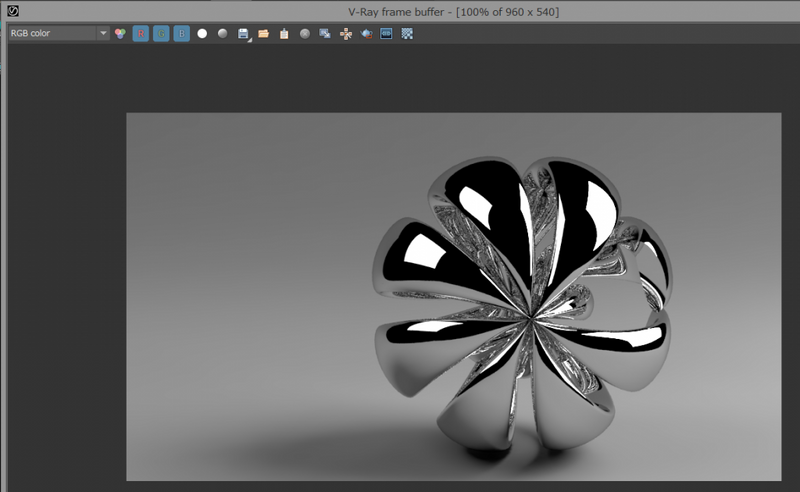Screen dimensions: 800x492
Task: Duplicate to 3ds Max frame buffer
Action: coord(325,34)
